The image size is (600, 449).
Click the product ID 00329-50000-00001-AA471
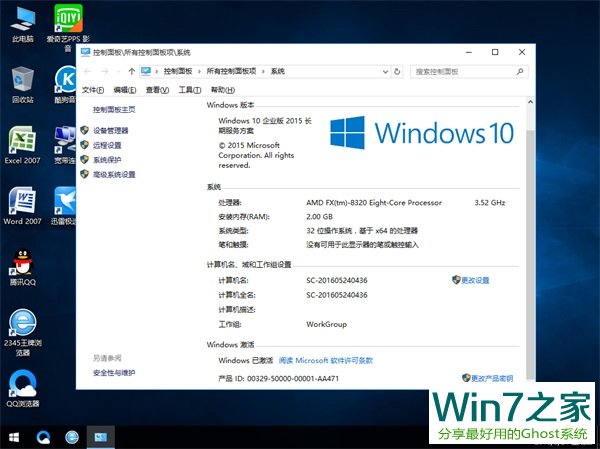point(293,379)
